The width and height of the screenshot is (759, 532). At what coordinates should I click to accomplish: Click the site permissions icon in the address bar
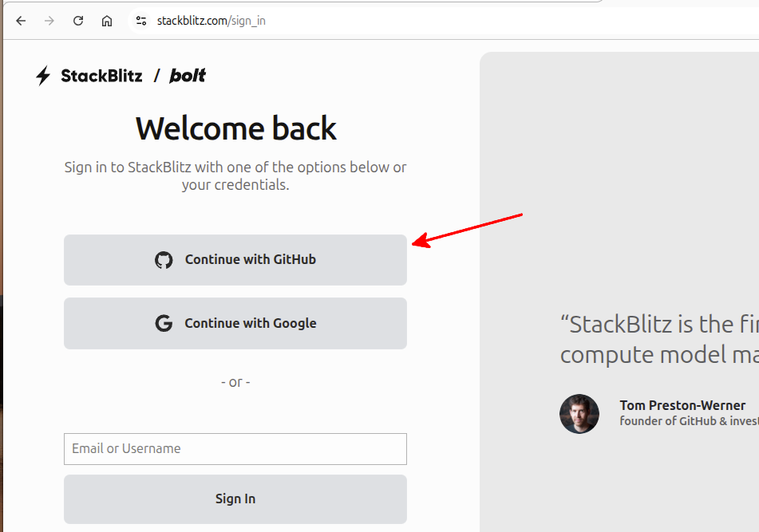(x=140, y=20)
